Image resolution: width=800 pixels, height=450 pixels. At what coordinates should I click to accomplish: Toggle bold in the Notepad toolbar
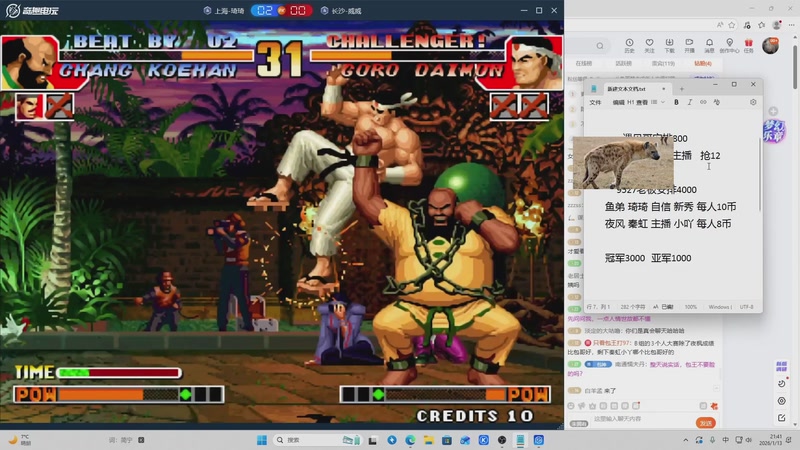676,102
